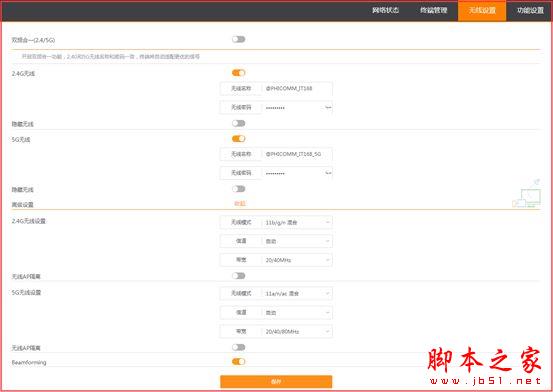Show the 2.4G wireless password (eye icon)
This screenshot has width=553, height=392.
[x=328, y=107]
